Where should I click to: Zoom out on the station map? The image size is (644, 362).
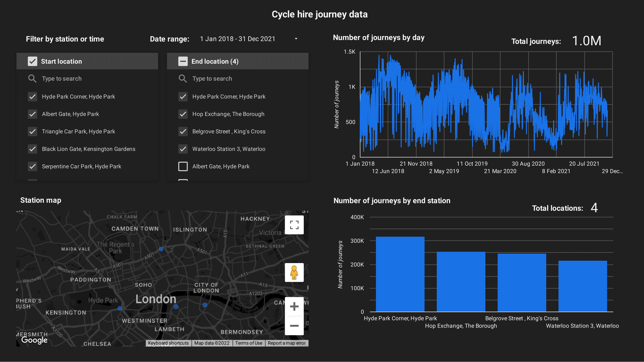[294, 326]
